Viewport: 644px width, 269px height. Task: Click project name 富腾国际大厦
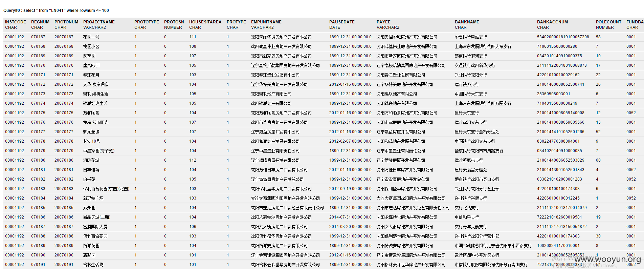pos(95,227)
